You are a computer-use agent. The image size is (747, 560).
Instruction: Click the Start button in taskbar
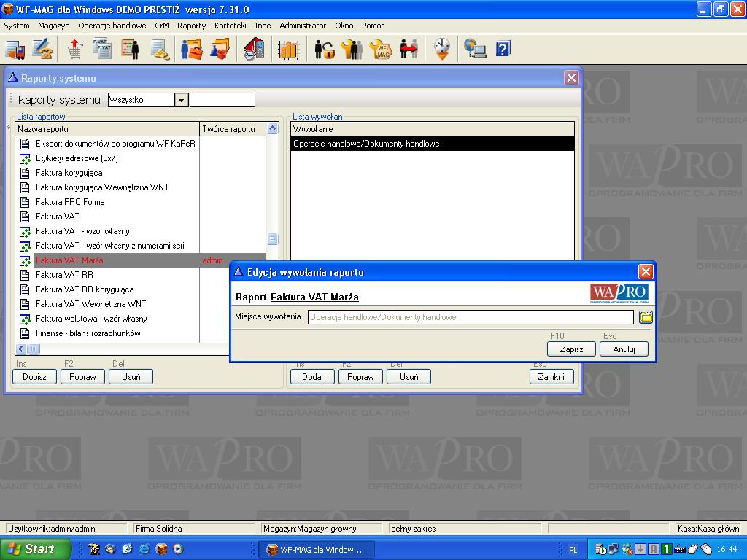36,549
